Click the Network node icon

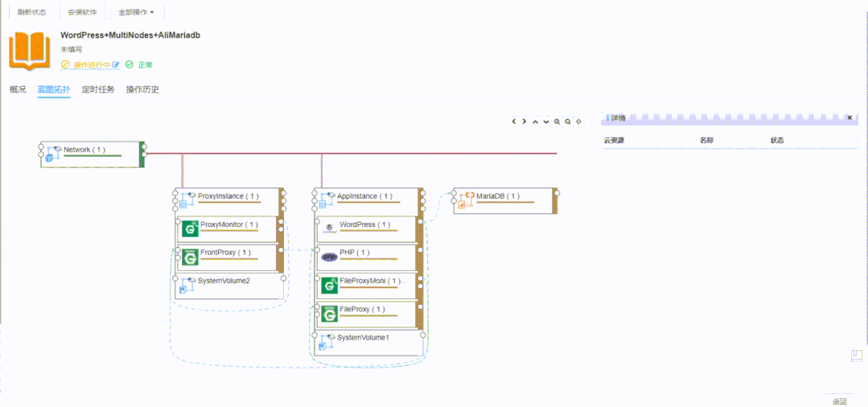click(x=53, y=154)
